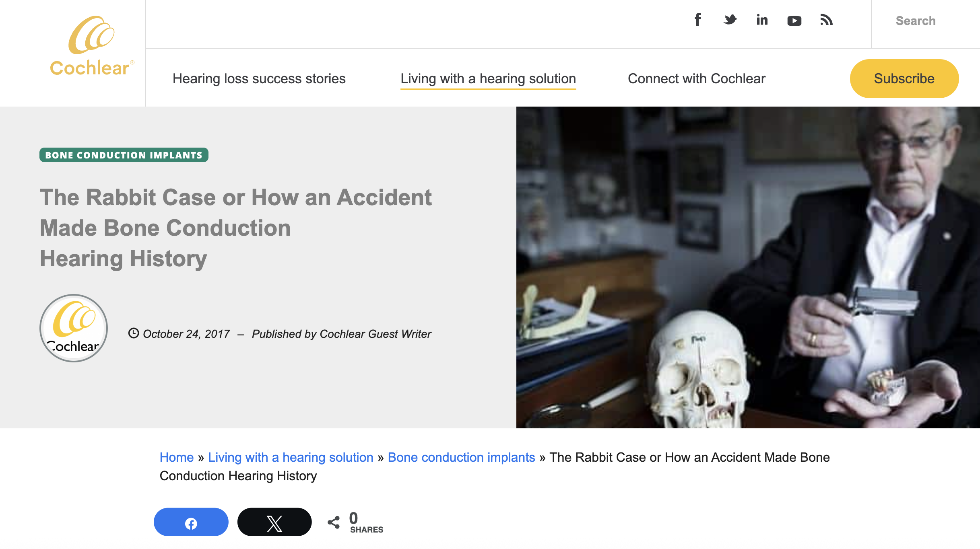Image resolution: width=980 pixels, height=549 pixels.
Task: Click the Cochlear author avatar
Action: (x=74, y=328)
